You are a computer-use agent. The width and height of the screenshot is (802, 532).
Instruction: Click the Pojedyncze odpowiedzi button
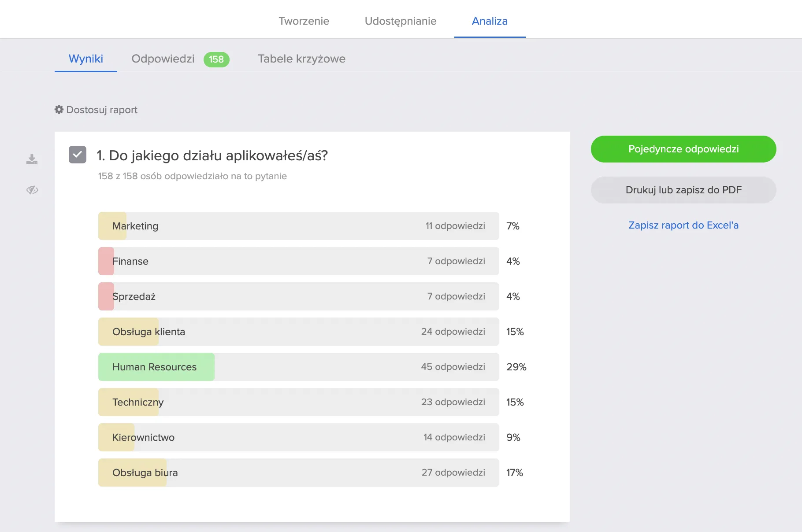683,149
